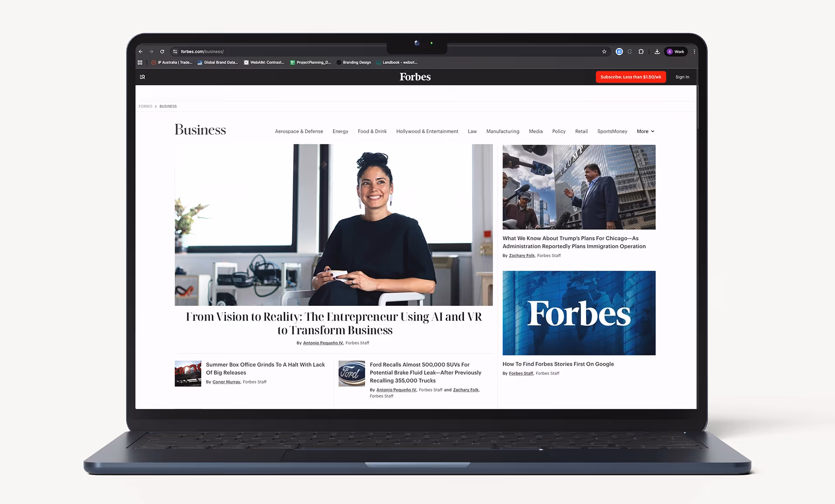Screen dimensions: 835x504
Task: Open the downloads icon in the toolbar
Action: coord(657,51)
